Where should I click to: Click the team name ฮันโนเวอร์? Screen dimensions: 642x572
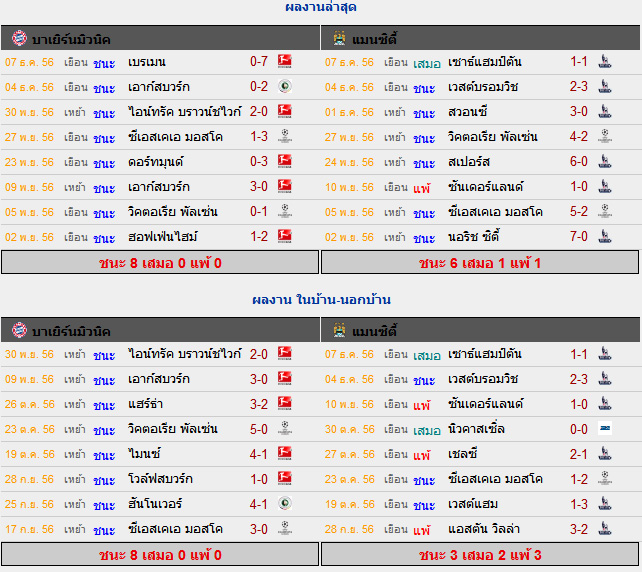pyautogui.click(x=155, y=504)
